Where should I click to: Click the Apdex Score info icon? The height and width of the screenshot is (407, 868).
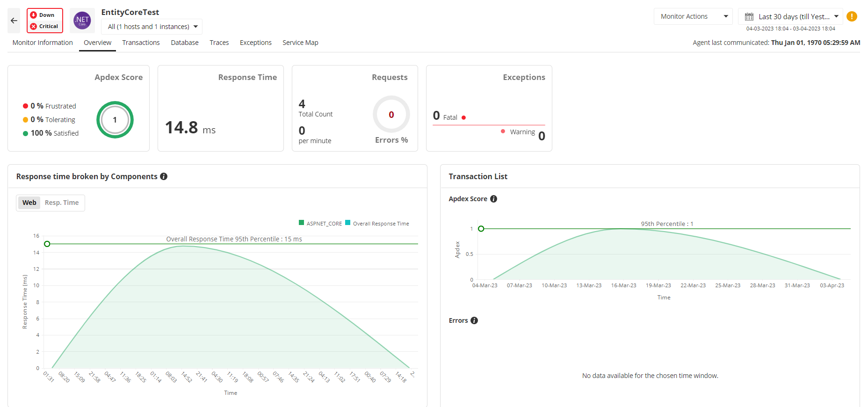point(493,199)
